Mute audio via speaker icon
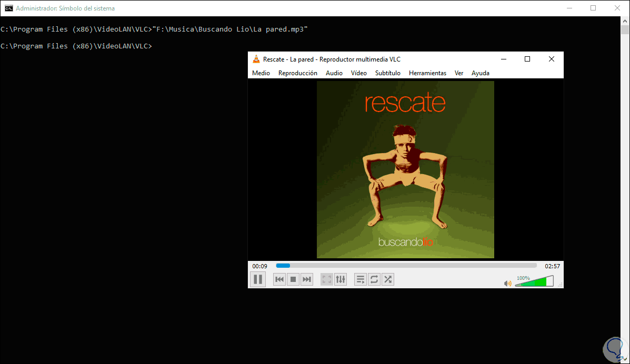 508,283
